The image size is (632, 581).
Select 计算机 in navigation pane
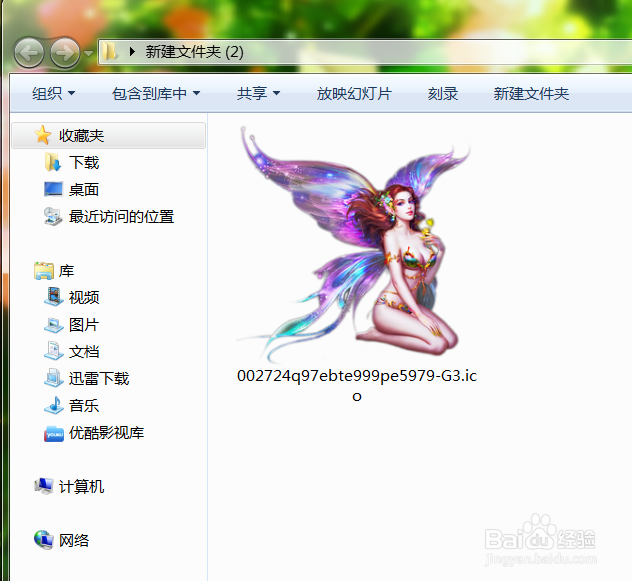click(81, 487)
